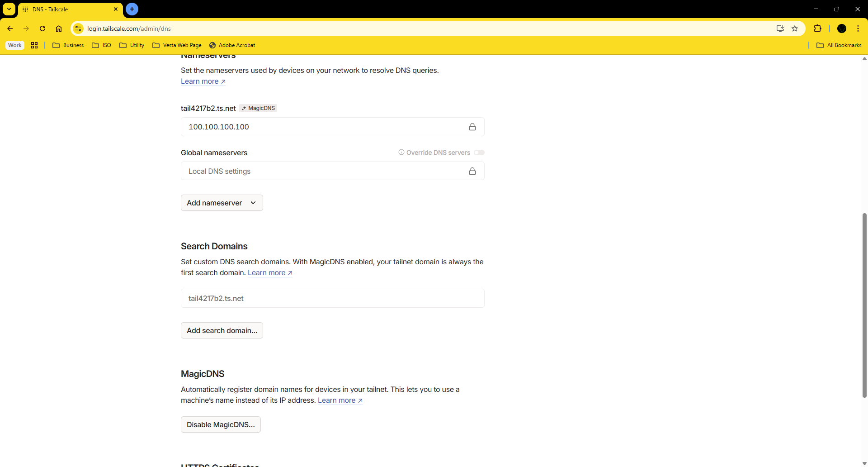The width and height of the screenshot is (868, 467).
Task: Open the All Bookmarks folder
Action: [839, 45]
